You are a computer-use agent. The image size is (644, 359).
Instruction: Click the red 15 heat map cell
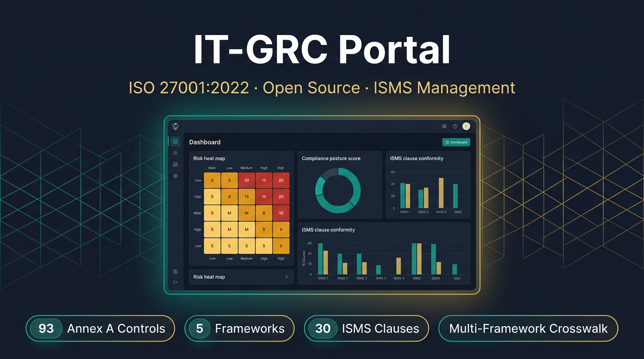point(264,180)
